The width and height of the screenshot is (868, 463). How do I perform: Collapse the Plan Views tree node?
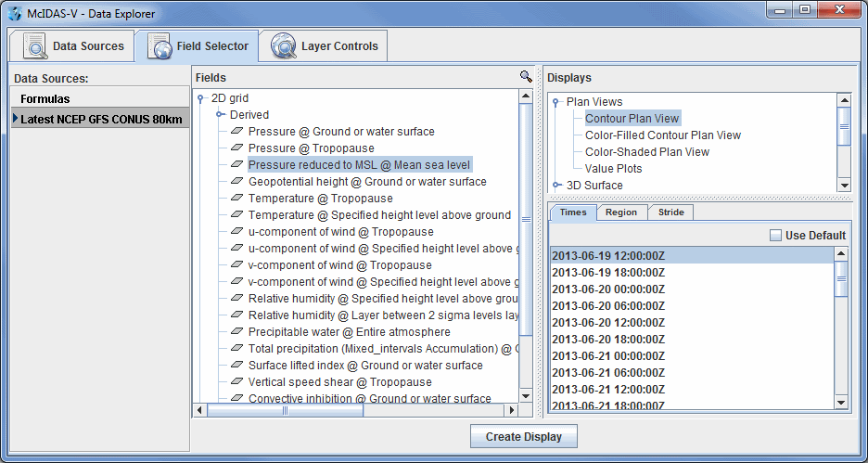pyautogui.click(x=556, y=102)
